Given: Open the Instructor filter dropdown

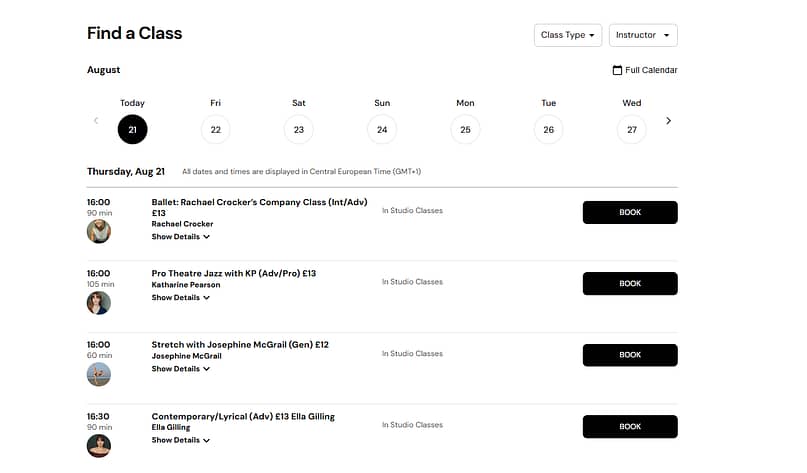Looking at the screenshot, I should pos(643,35).
